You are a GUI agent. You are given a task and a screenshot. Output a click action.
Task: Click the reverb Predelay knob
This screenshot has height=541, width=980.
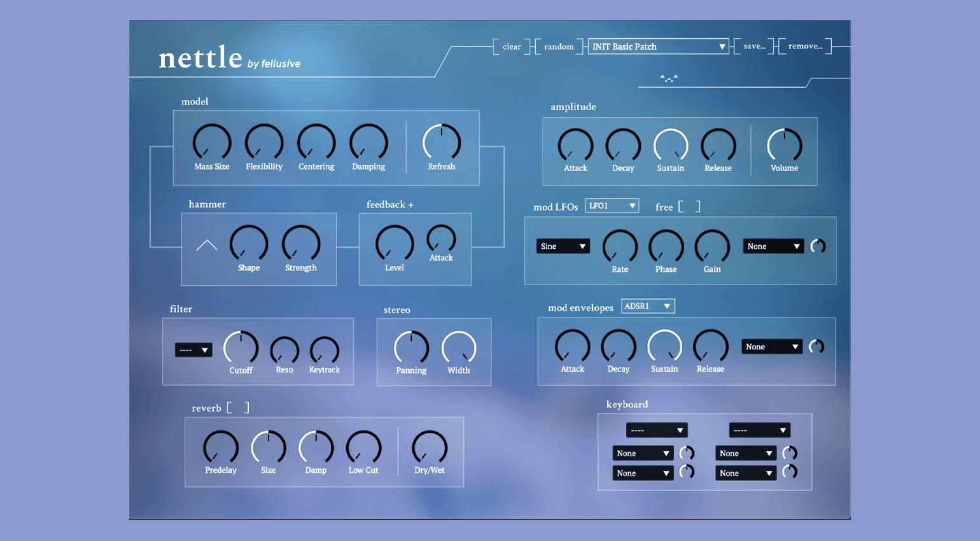tap(221, 448)
